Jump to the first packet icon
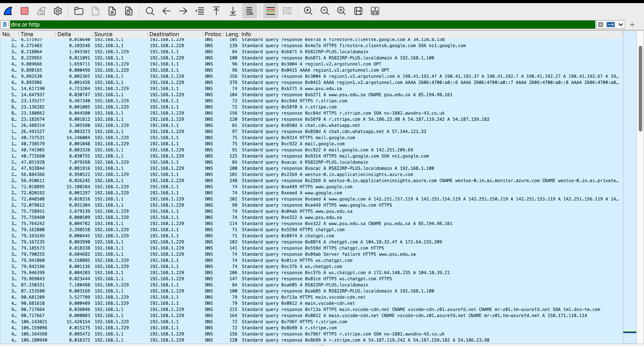The height and width of the screenshot is (346, 644). [x=216, y=11]
